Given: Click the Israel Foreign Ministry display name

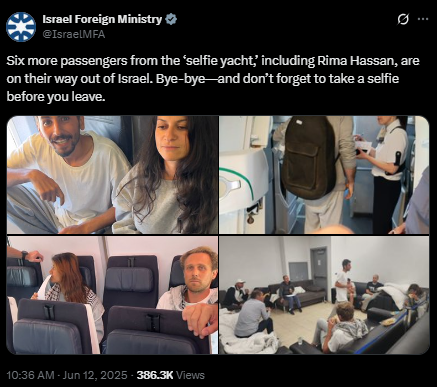Looking at the screenshot, I should [102, 19].
